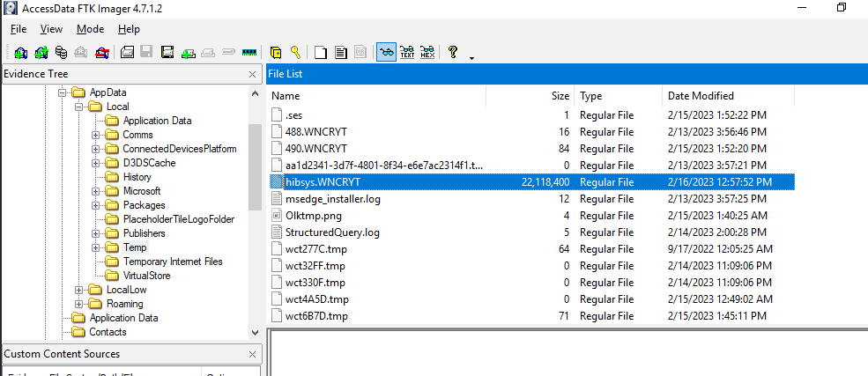Click the Remove All Evidence Items icon
This screenshot has height=376, width=868.
tap(103, 52)
